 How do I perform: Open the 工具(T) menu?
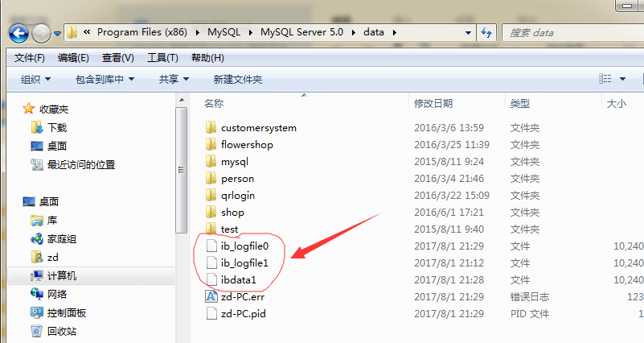pos(162,58)
